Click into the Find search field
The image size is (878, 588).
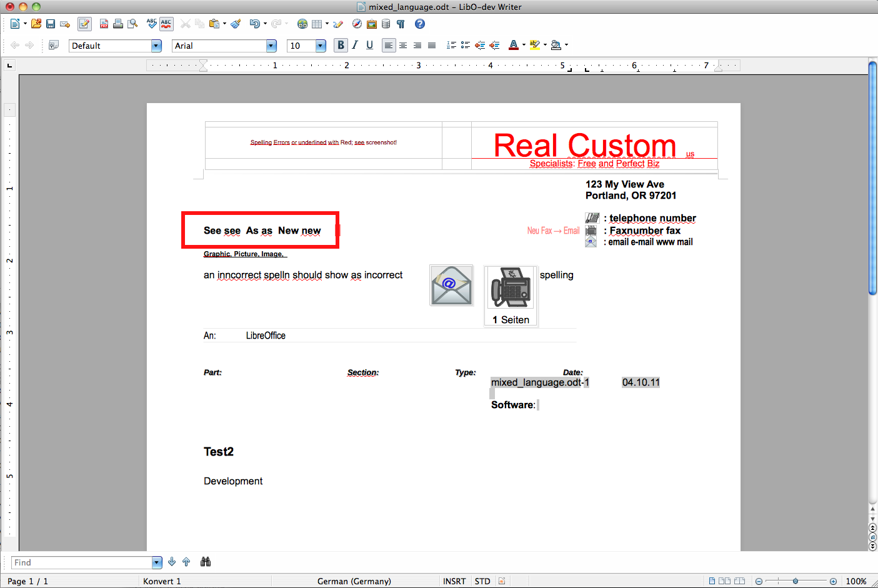[x=81, y=562]
